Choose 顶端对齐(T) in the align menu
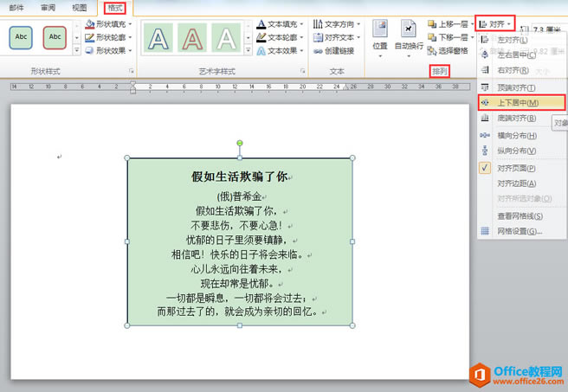The image size is (568, 392). (521, 87)
